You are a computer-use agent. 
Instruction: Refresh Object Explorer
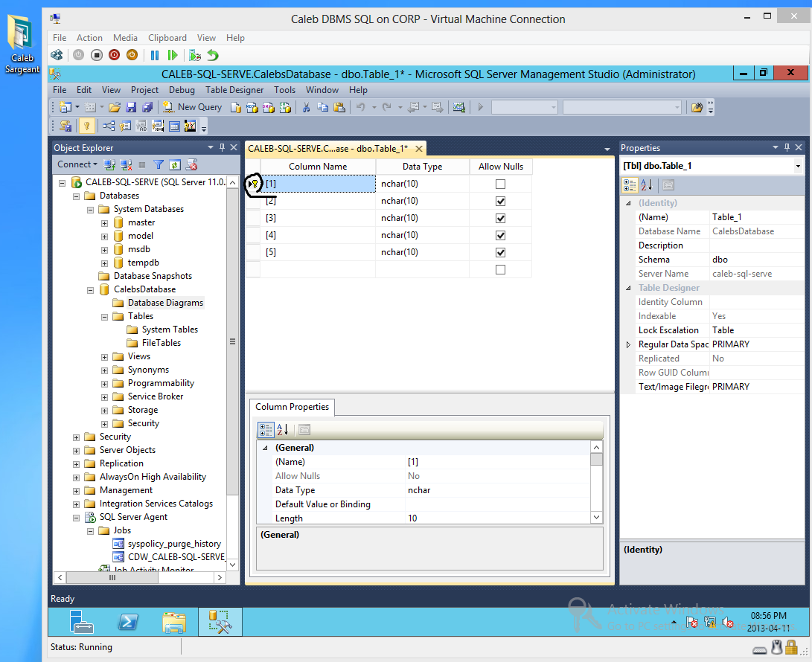tap(175, 164)
